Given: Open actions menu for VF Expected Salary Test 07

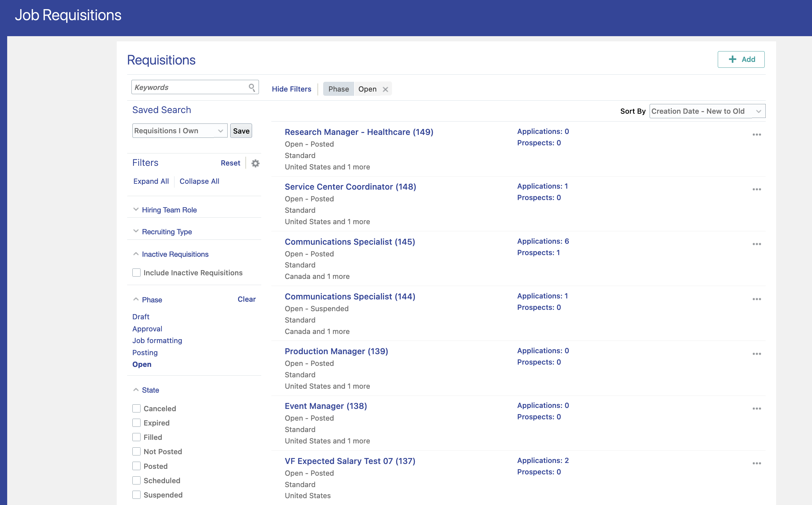Looking at the screenshot, I should coord(757,463).
